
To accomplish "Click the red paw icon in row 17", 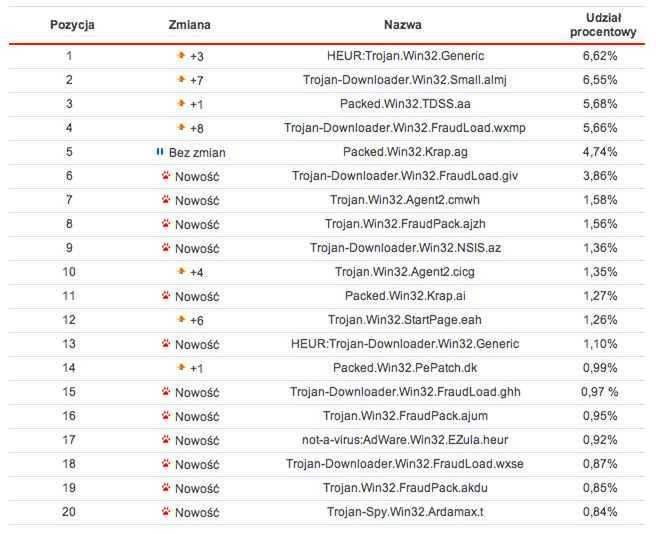I will coord(165,440).
